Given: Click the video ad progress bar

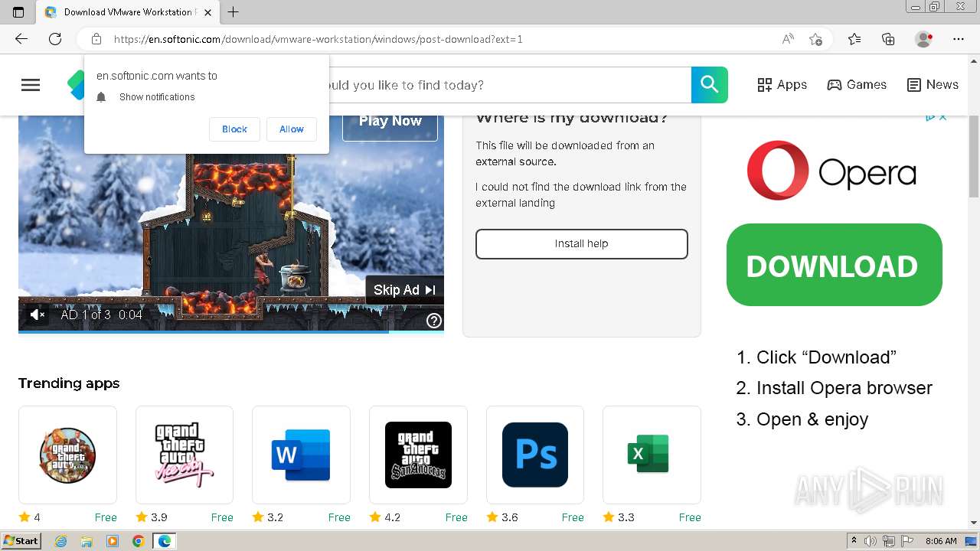Looking at the screenshot, I should (x=231, y=332).
